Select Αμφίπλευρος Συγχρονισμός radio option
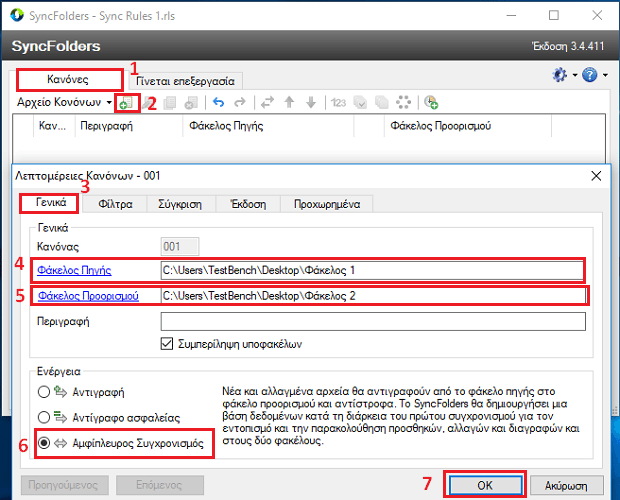 point(44,443)
